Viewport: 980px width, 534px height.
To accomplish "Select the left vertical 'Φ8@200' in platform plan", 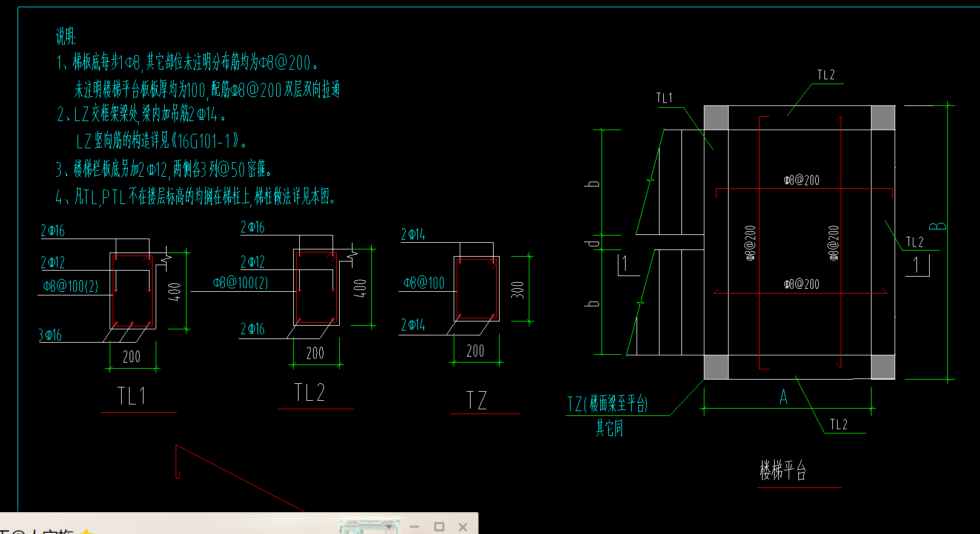I will 750,243.
